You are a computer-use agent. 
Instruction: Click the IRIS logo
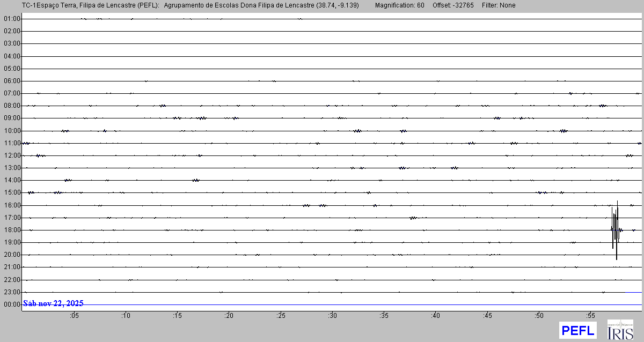click(x=620, y=330)
